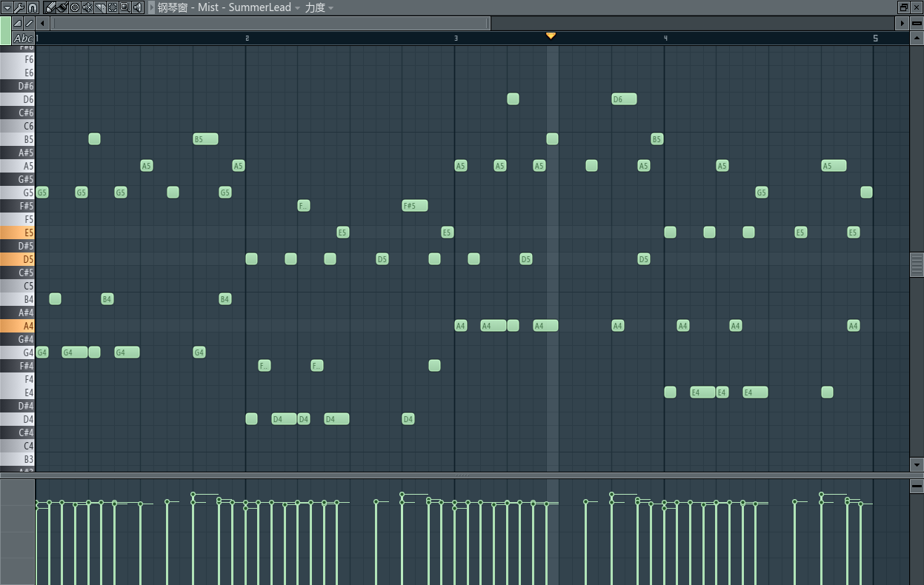Select the Draw pencil tool
The width and height of the screenshot is (924, 585).
pos(50,7)
